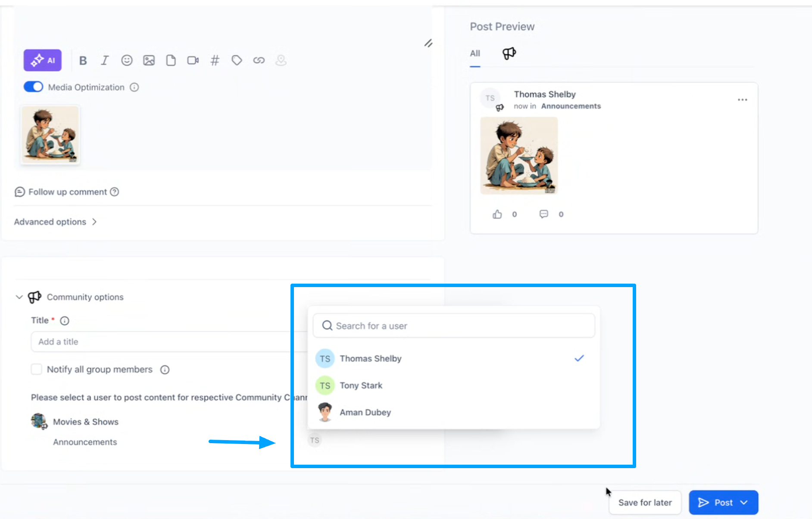Screen dimensions: 812x519
Task: Attach a video using the camera icon
Action: (x=193, y=60)
